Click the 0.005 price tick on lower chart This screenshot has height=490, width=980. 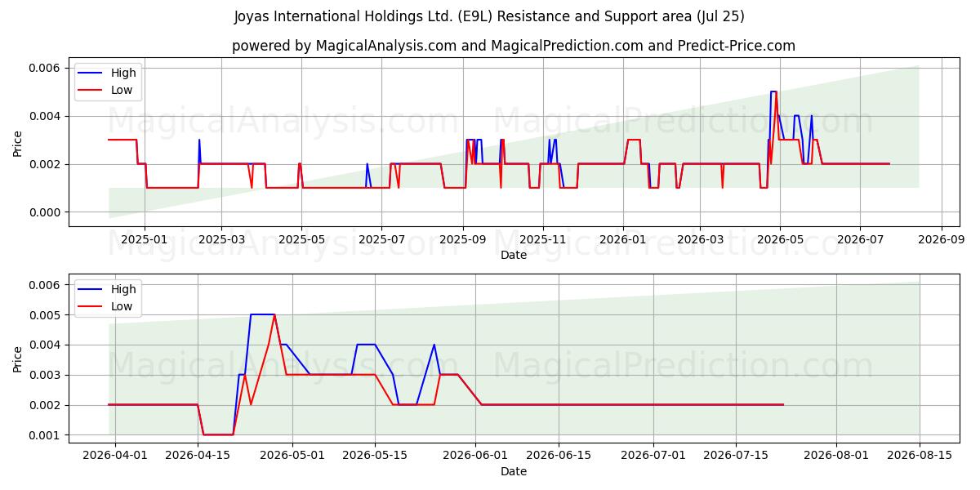tap(46, 315)
